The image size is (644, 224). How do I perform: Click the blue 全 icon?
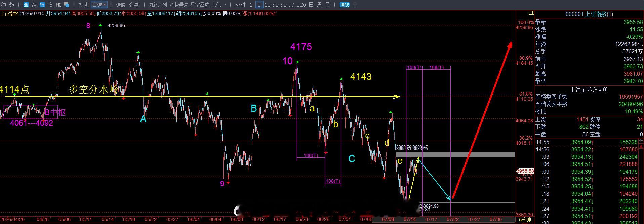(26, 5)
